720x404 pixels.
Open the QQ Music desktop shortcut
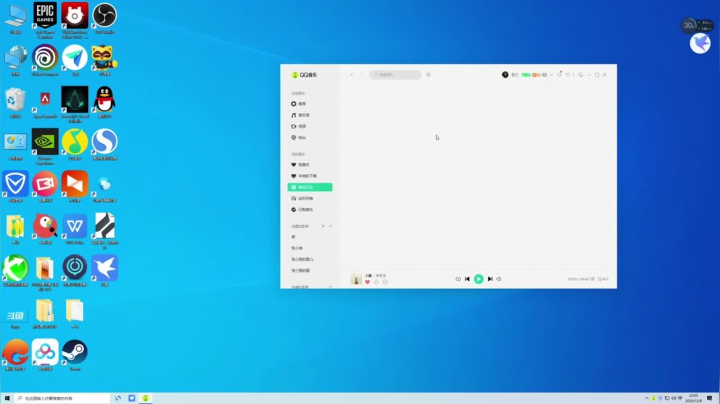[75, 144]
